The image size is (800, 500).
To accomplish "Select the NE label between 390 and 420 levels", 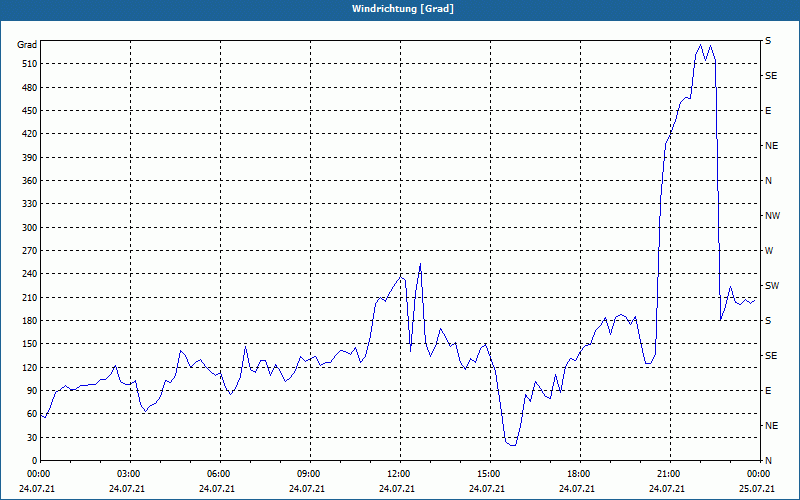I will tap(771, 146).
